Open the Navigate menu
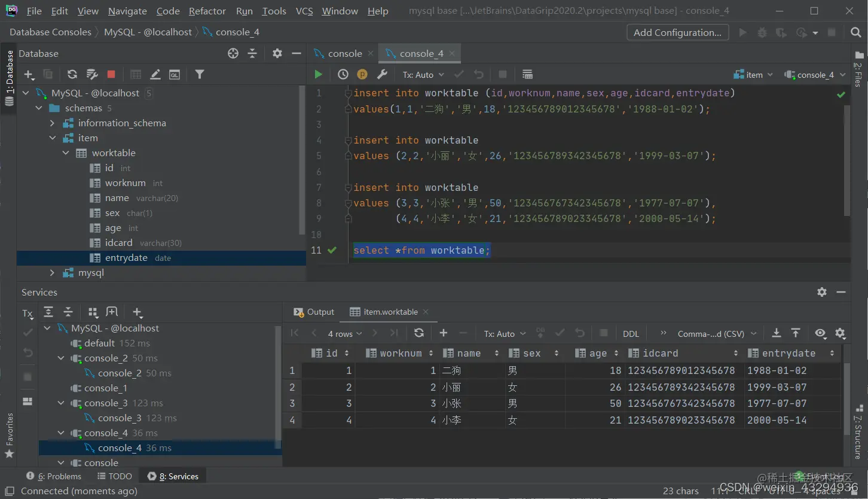 coord(127,11)
